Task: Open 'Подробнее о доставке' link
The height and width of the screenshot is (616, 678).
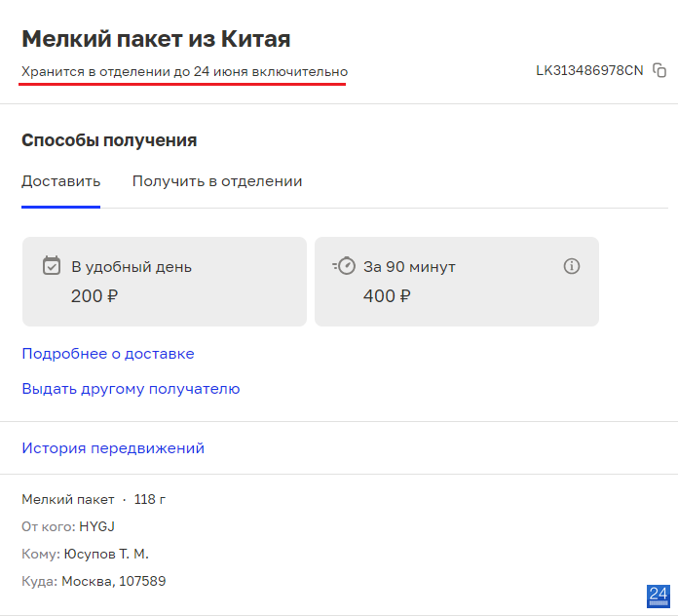Action: coord(108,354)
